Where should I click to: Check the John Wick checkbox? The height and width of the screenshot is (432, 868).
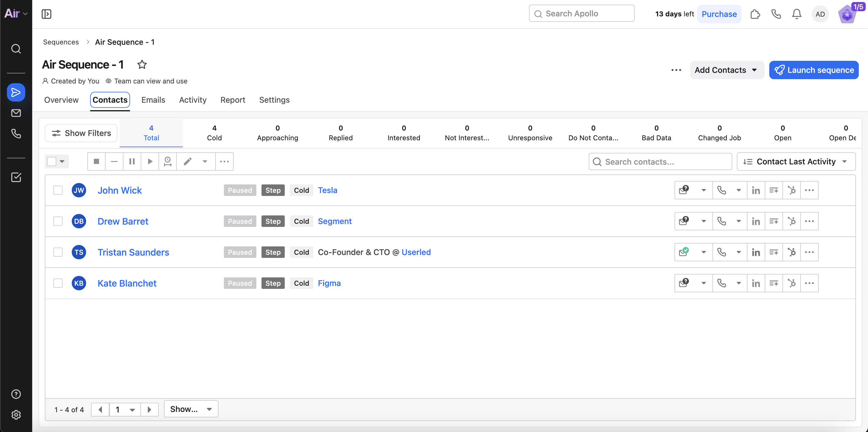(x=58, y=190)
